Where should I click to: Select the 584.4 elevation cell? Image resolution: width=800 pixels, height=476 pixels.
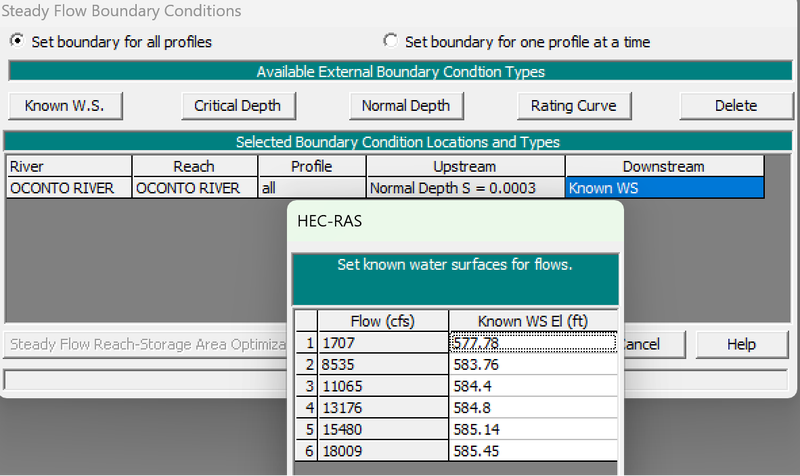pyautogui.click(x=532, y=386)
